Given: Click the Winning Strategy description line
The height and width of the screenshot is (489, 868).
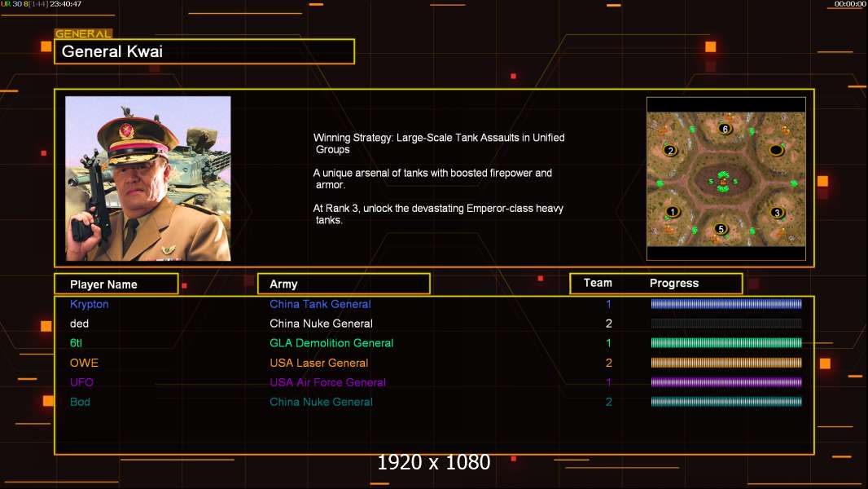Looking at the screenshot, I should click(439, 143).
